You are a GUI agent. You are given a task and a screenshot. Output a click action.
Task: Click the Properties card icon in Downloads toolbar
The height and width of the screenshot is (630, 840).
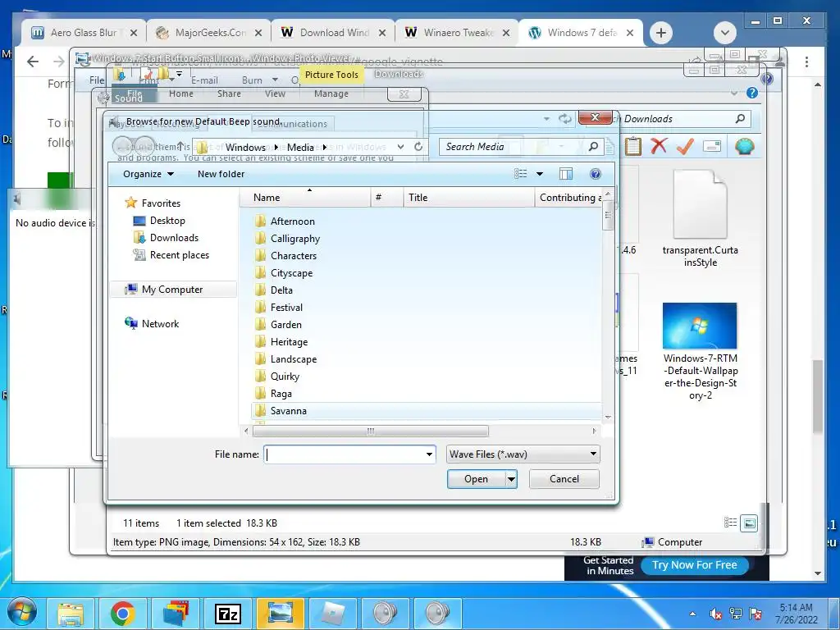click(x=712, y=146)
